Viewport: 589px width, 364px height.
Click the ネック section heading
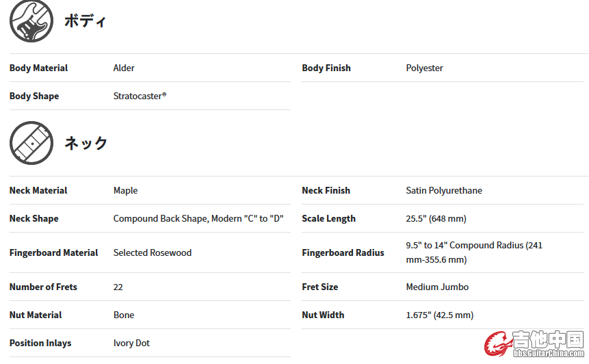[x=86, y=143]
